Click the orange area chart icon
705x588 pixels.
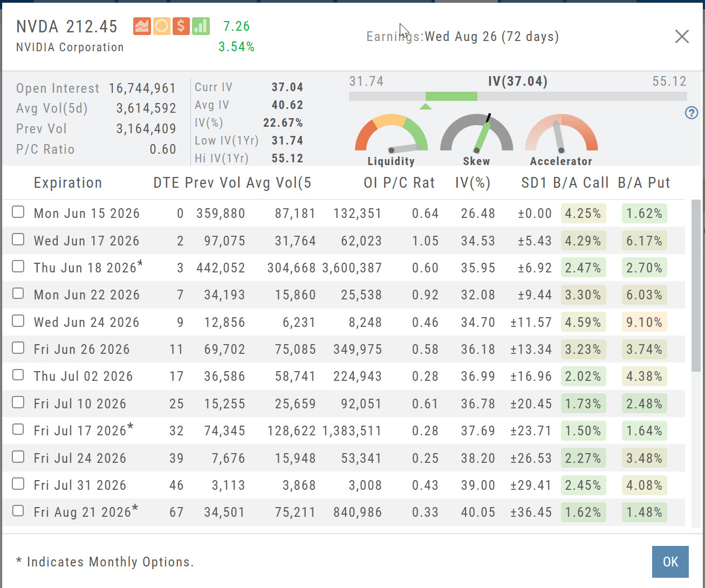142,26
